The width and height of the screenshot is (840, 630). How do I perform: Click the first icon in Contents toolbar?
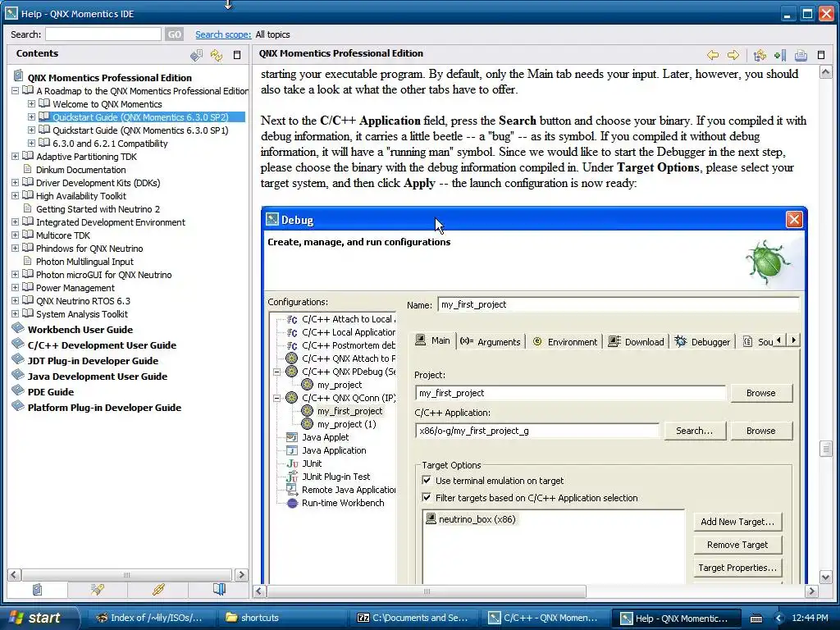click(197, 55)
